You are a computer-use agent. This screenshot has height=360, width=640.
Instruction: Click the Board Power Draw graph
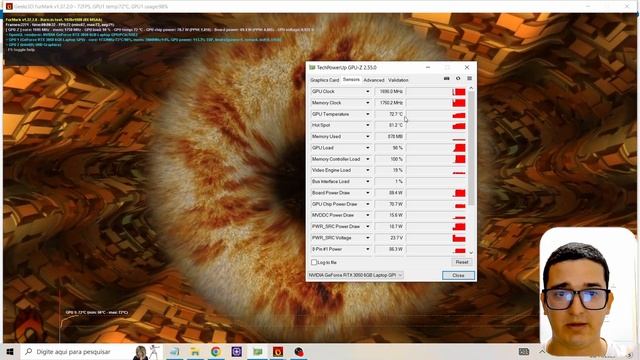pos(437,193)
